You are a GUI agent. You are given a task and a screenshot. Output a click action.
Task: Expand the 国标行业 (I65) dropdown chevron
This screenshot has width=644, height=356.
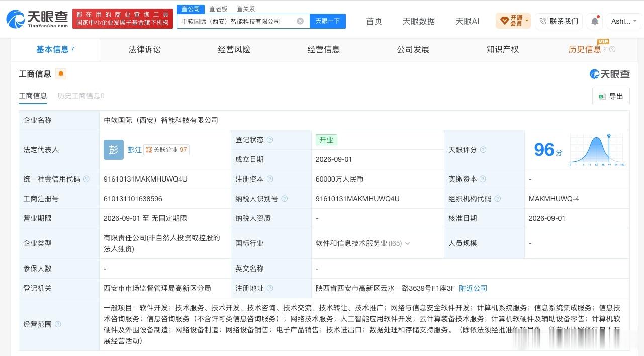[x=407, y=243]
